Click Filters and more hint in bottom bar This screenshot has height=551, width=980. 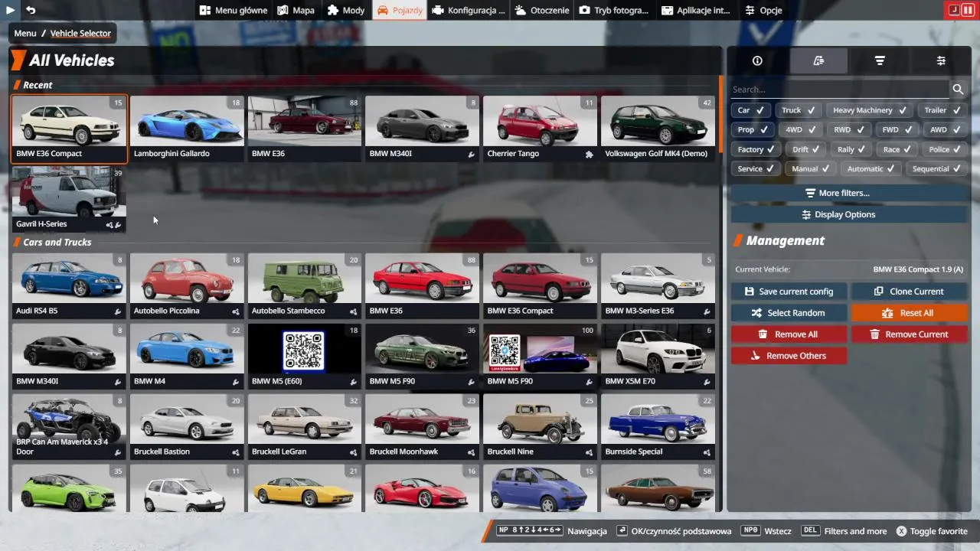tap(844, 531)
